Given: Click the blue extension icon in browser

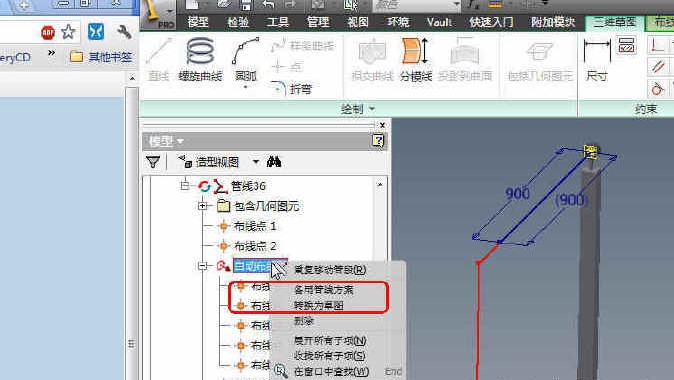Looking at the screenshot, I should coord(96,32).
